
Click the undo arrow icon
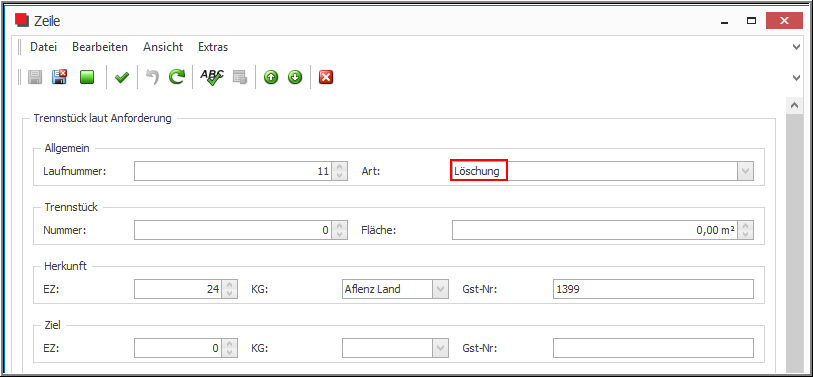click(152, 78)
